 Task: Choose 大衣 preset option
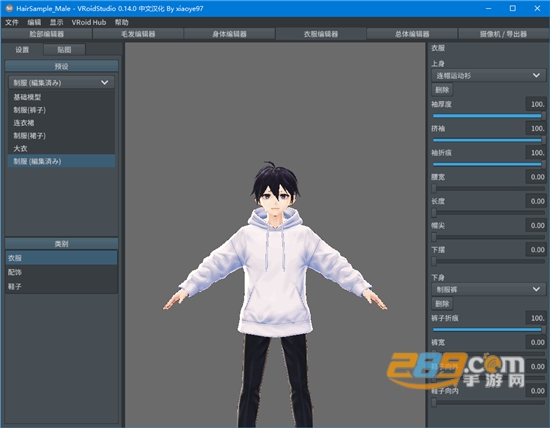click(61, 148)
